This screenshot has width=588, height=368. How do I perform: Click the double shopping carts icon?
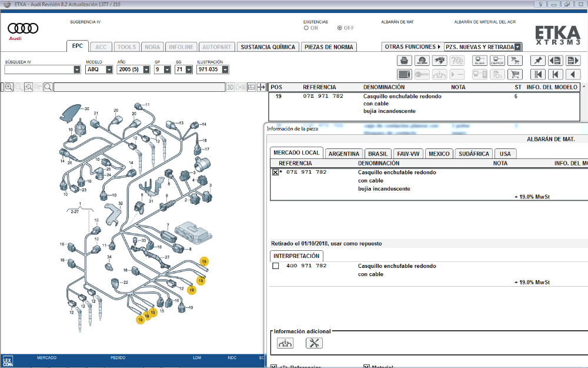tap(515, 61)
